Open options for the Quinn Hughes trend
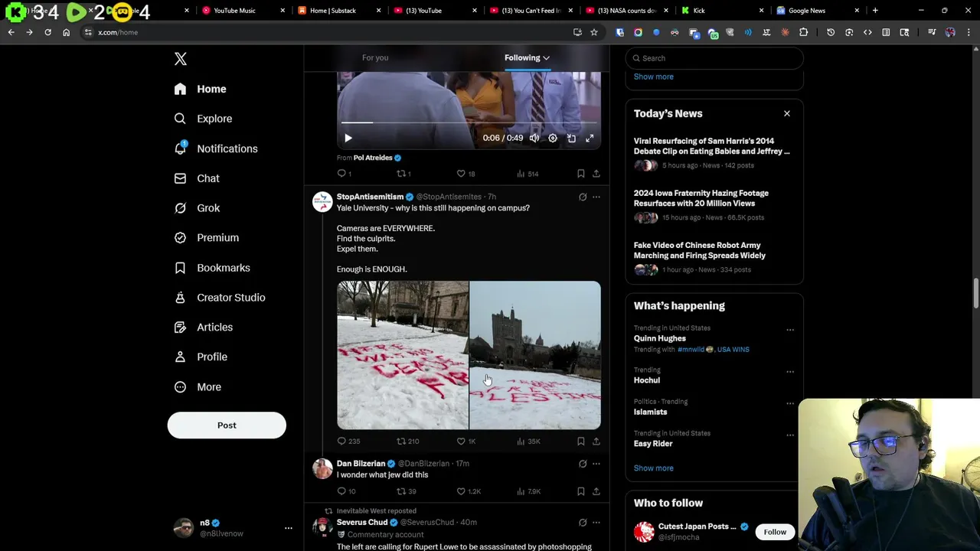980x551 pixels. [790, 331]
